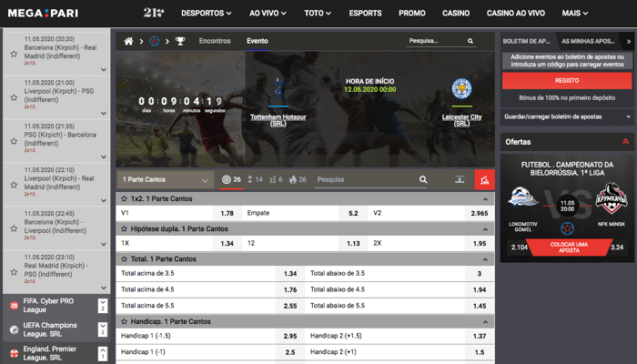Image resolution: width=637 pixels, height=364 pixels.
Task: Click the England flag league icon
Action: pyautogui.click(x=14, y=353)
